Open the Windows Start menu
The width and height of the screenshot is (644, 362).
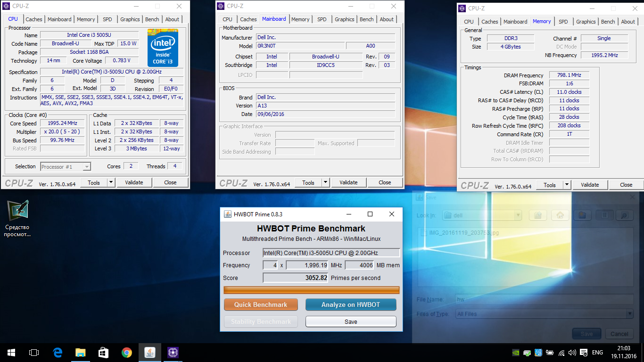pyautogui.click(x=11, y=352)
